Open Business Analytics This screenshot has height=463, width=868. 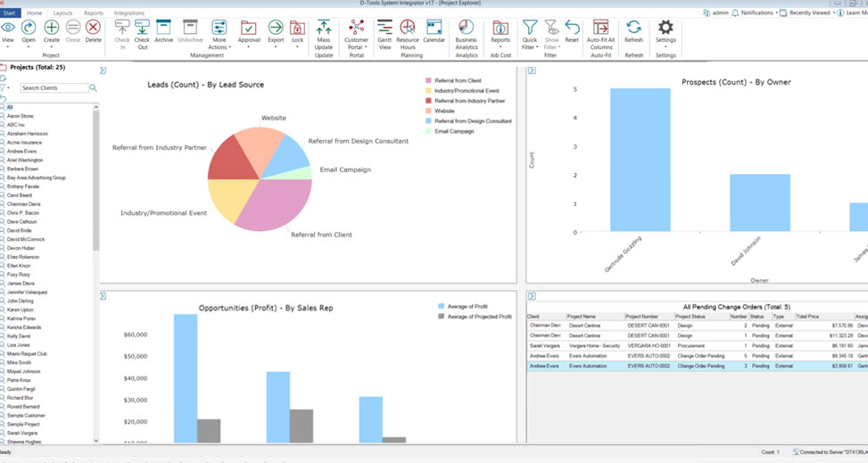click(x=466, y=34)
